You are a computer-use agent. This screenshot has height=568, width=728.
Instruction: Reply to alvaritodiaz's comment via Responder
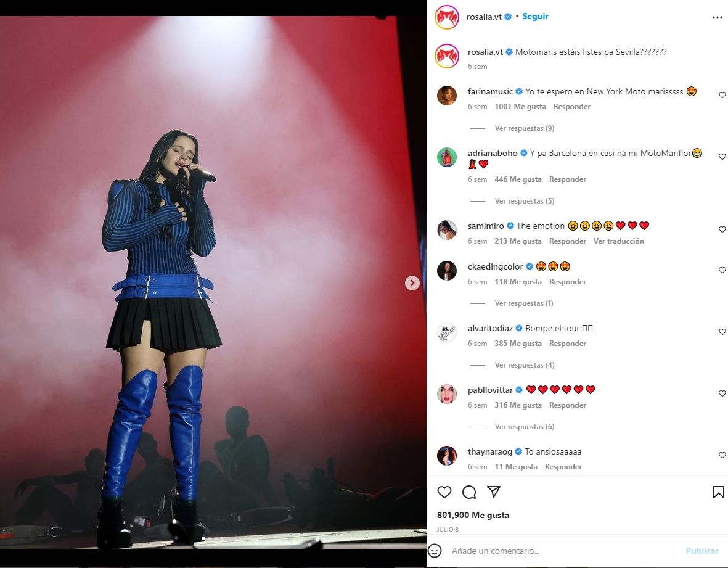[x=567, y=344]
